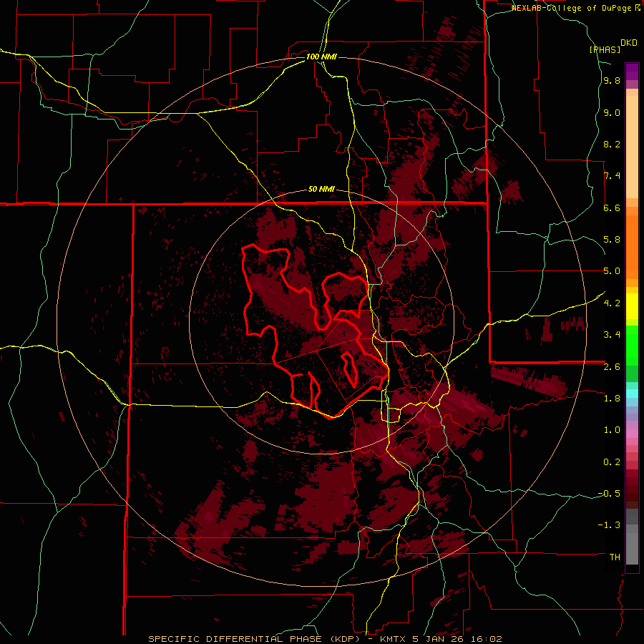Click the cyan segment of the color bar

632,393
